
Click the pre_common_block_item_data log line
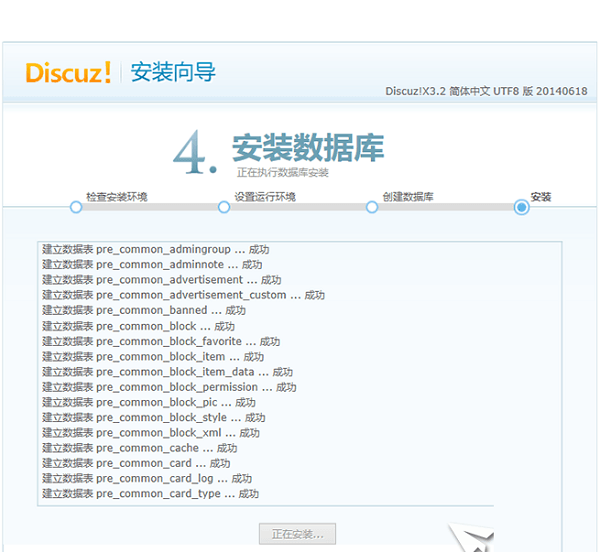[168, 372]
